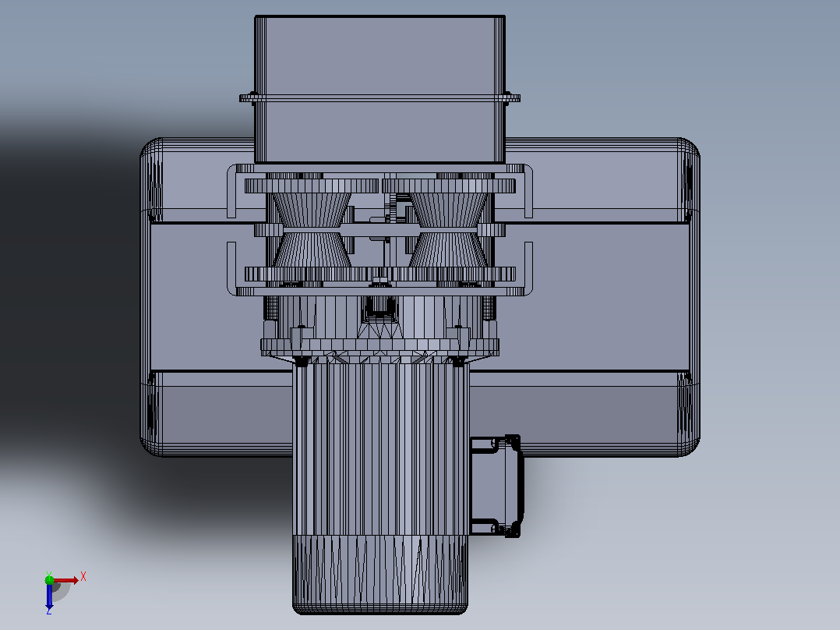Select the motor terminal box on the model
840x630 pixels.
(496, 486)
